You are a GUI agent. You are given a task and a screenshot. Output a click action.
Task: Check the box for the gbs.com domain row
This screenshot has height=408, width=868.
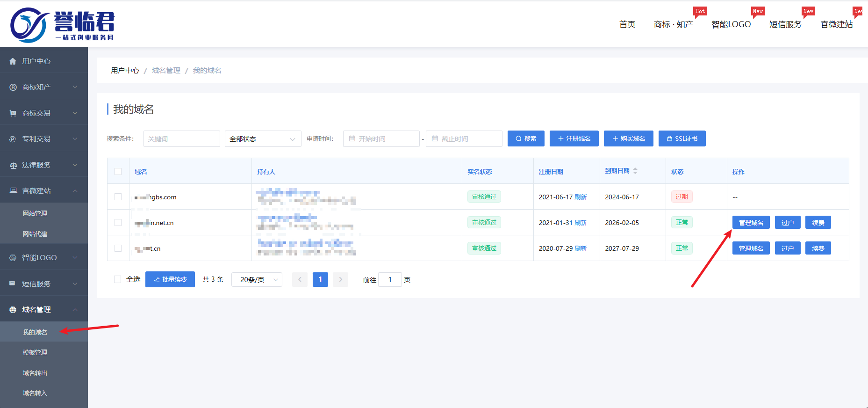click(x=118, y=197)
